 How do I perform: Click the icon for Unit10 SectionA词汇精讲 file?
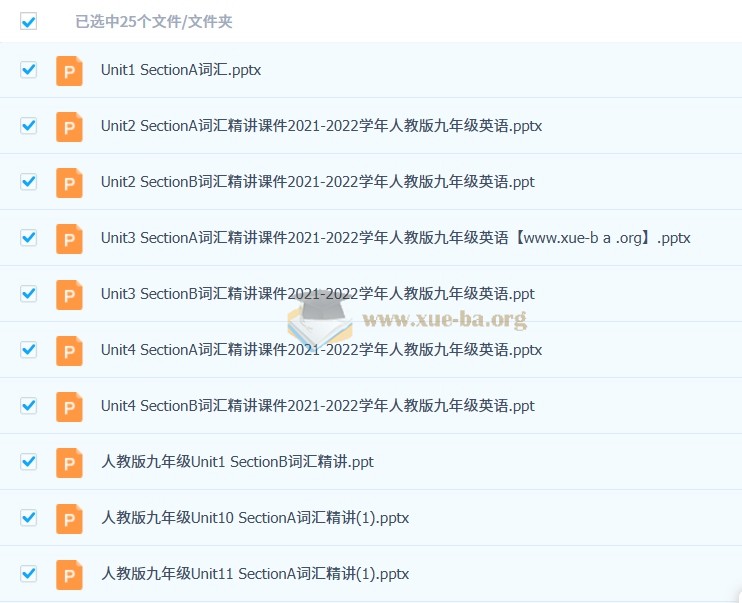click(69, 519)
